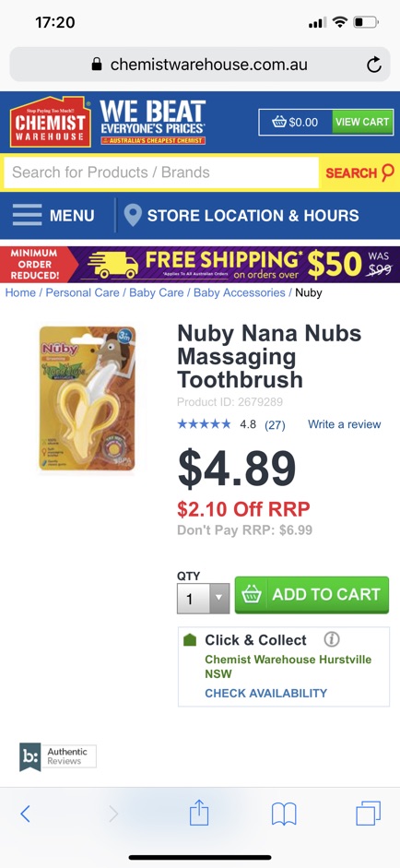Click the ADD TO CART button

pyautogui.click(x=312, y=595)
